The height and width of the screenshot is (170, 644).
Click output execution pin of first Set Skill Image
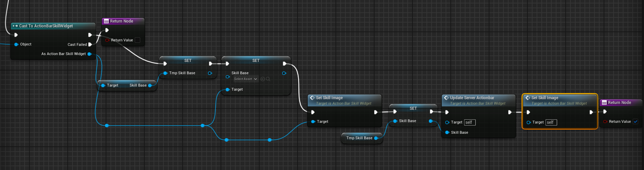tap(376, 112)
